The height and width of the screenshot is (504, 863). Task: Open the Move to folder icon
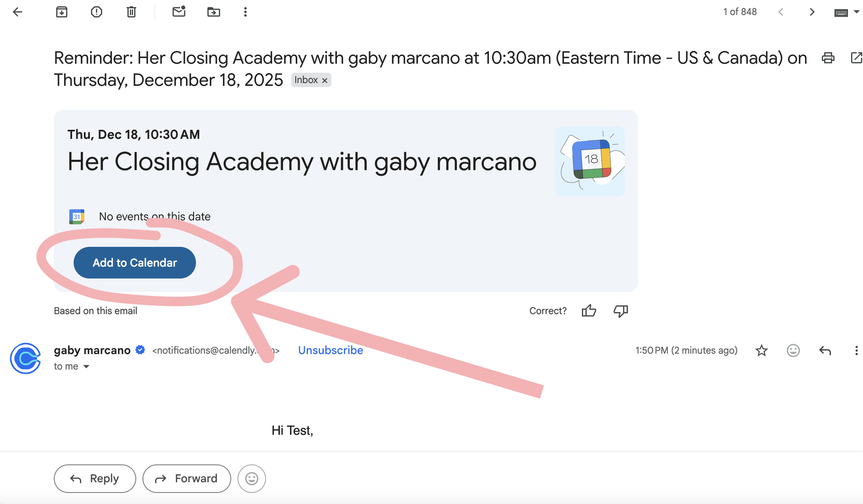click(x=213, y=12)
